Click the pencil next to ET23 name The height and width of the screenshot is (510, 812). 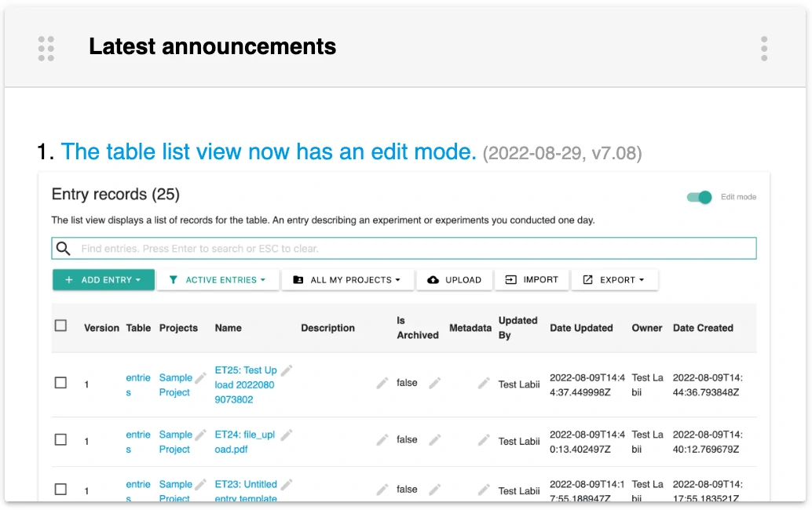[287, 484]
